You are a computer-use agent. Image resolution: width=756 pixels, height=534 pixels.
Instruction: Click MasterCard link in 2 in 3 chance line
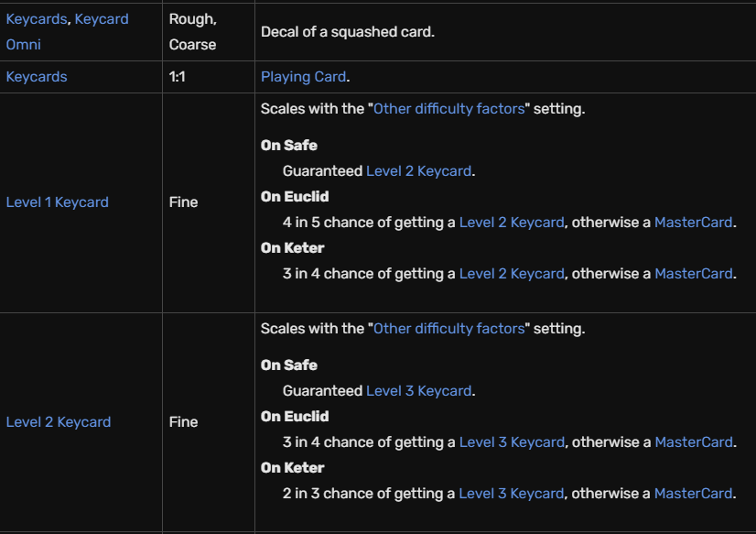pyautogui.click(x=693, y=494)
